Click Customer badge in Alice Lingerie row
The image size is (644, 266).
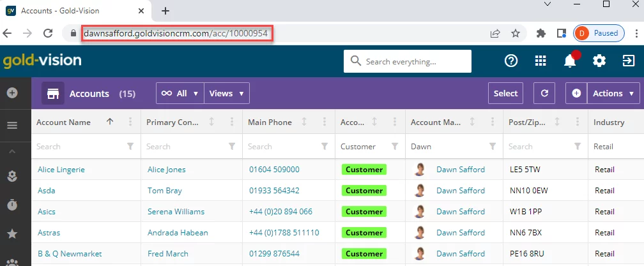[364, 169]
